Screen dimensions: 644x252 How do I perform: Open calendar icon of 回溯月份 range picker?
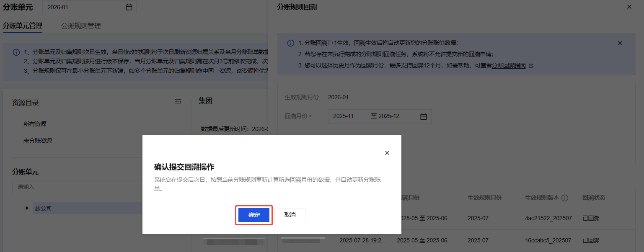[424, 116]
